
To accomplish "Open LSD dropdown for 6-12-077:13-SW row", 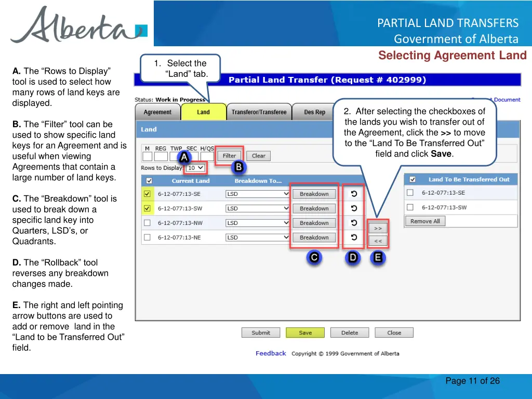I will point(257,208).
